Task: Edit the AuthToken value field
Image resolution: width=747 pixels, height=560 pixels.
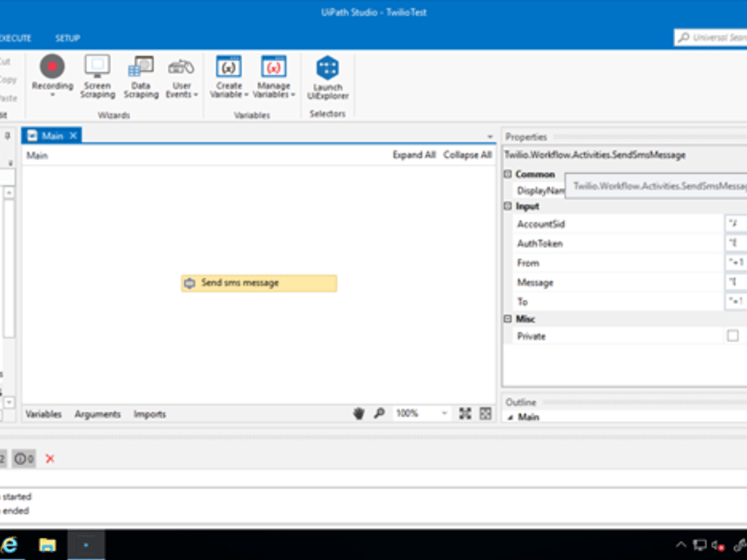Action: pos(735,243)
